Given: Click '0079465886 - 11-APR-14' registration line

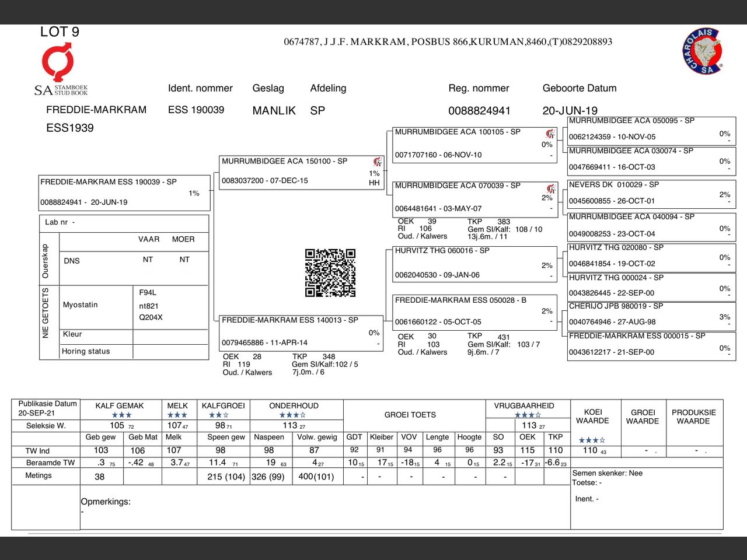Looking at the screenshot, I should (x=264, y=342).
